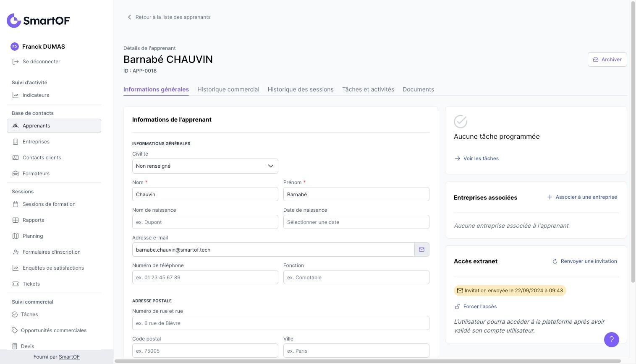Click the Tickets icon in sidebar

pos(16,284)
